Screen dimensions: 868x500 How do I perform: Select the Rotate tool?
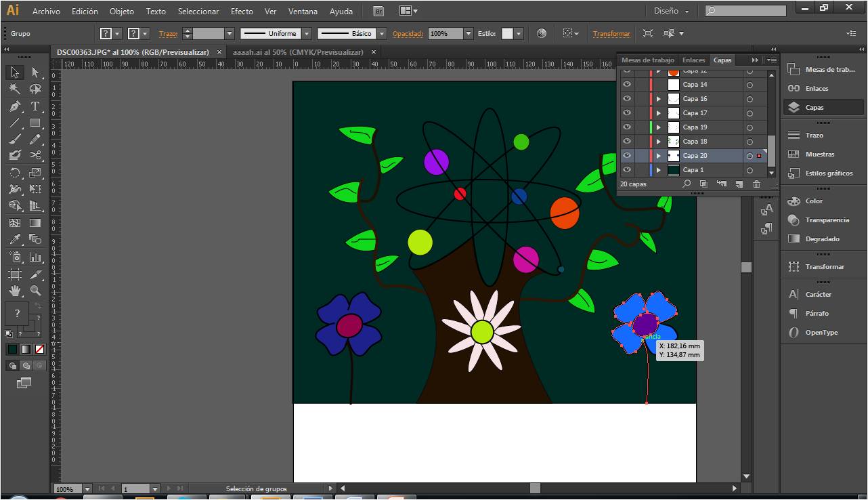pos(15,173)
